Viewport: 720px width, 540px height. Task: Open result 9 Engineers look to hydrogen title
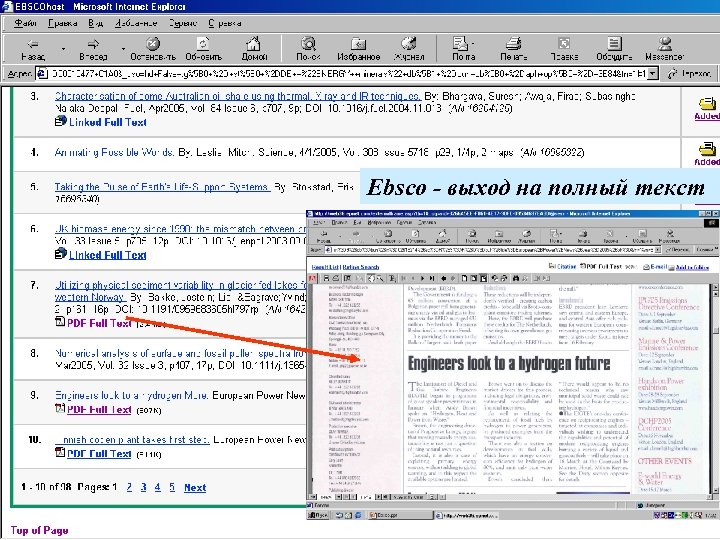(x=132, y=395)
